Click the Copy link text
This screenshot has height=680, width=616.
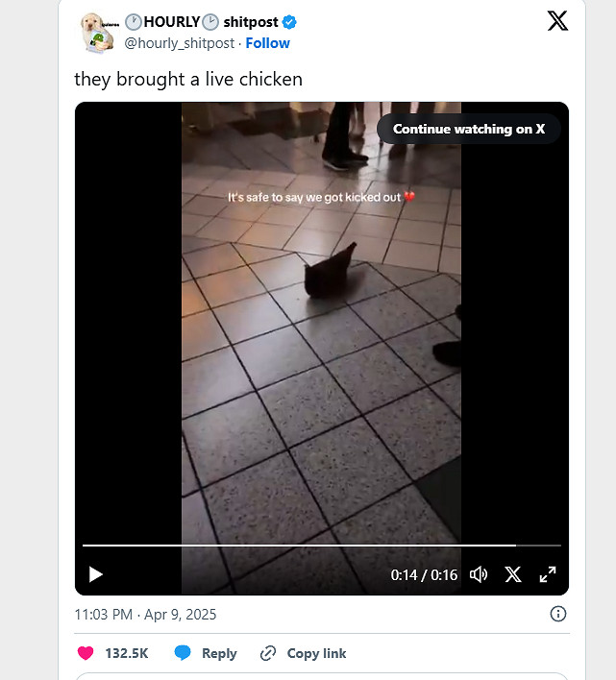317,653
